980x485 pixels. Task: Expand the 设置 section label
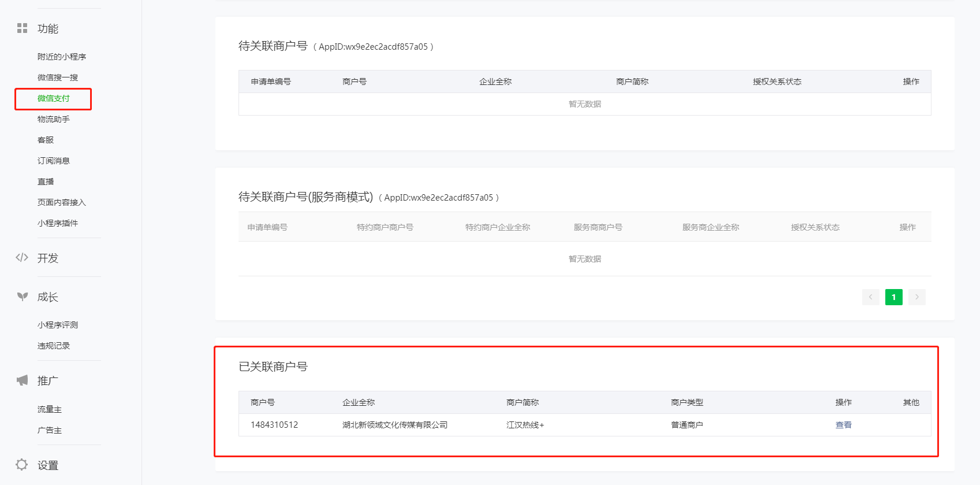tap(48, 465)
